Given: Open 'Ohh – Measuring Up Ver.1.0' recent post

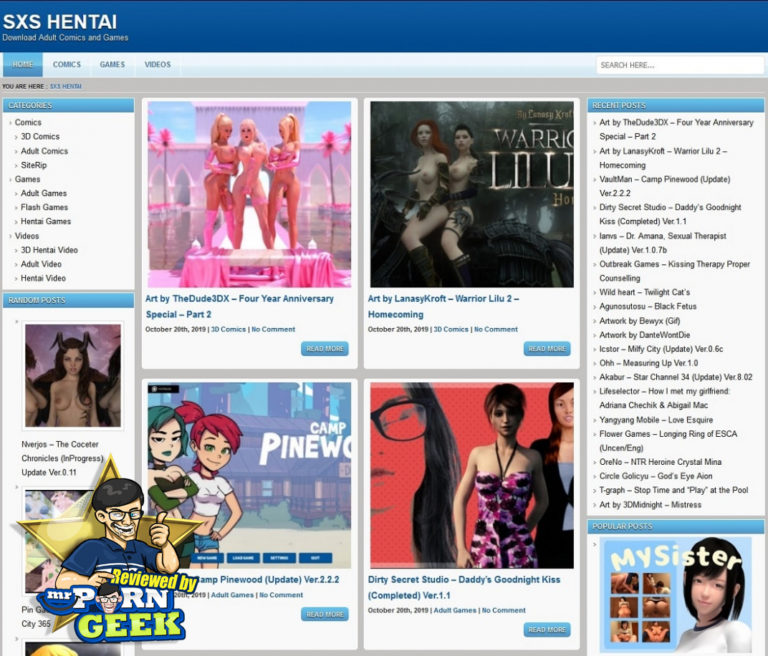Looking at the screenshot, I should pyautogui.click(x=649, y=363).
